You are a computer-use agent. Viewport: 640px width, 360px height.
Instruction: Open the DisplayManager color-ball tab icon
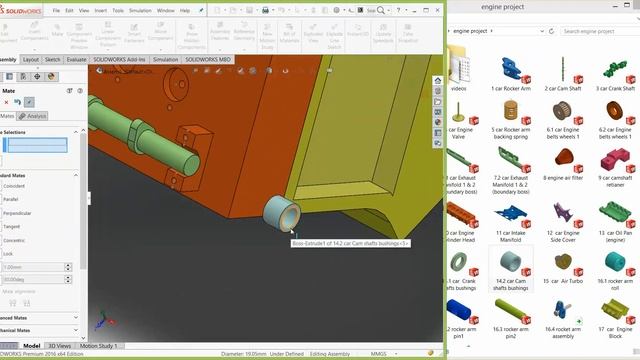[51, 76]
